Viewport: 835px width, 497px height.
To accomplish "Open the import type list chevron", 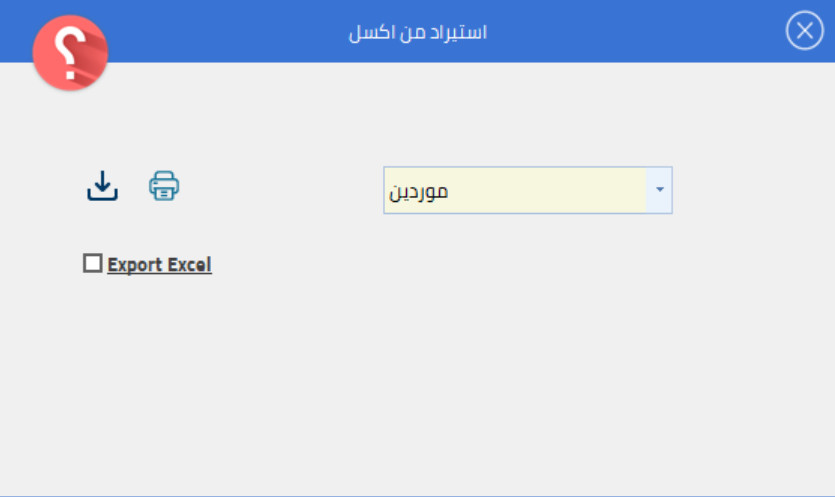I will coord(659,190).
